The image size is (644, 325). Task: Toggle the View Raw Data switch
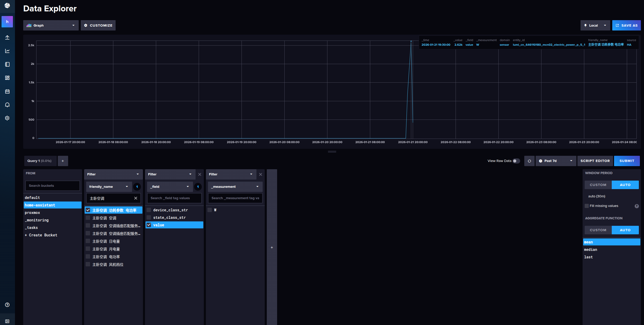pyautogui.click(x=516, y=161)
